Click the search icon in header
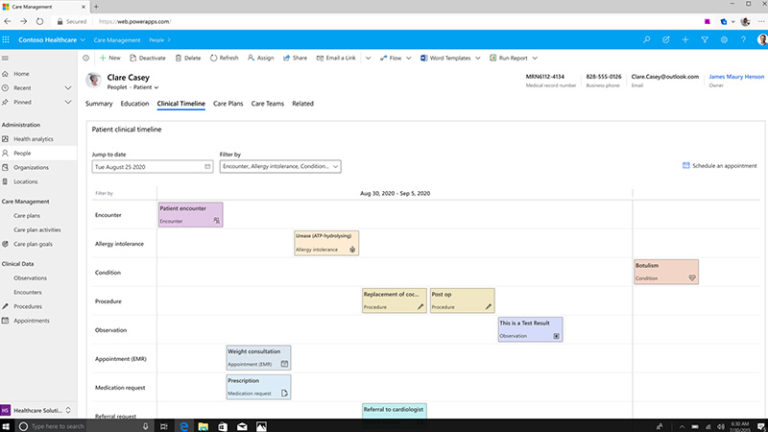This screenshot has width=768, height=432. point(647,40)
